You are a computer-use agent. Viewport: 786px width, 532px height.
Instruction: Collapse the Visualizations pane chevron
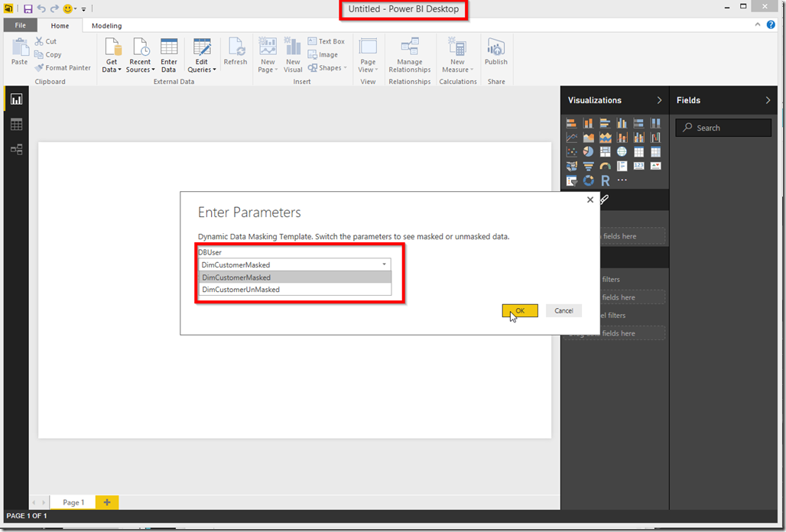point(659,100)
